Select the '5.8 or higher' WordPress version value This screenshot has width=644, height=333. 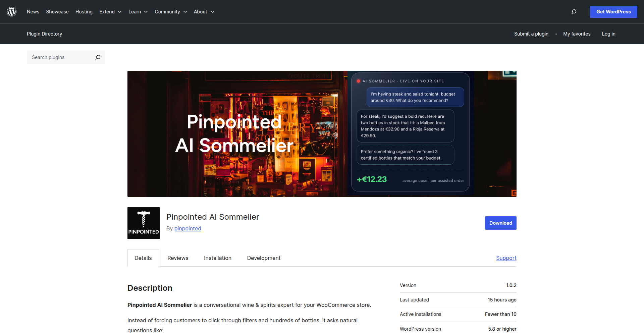tap(502, 329)
